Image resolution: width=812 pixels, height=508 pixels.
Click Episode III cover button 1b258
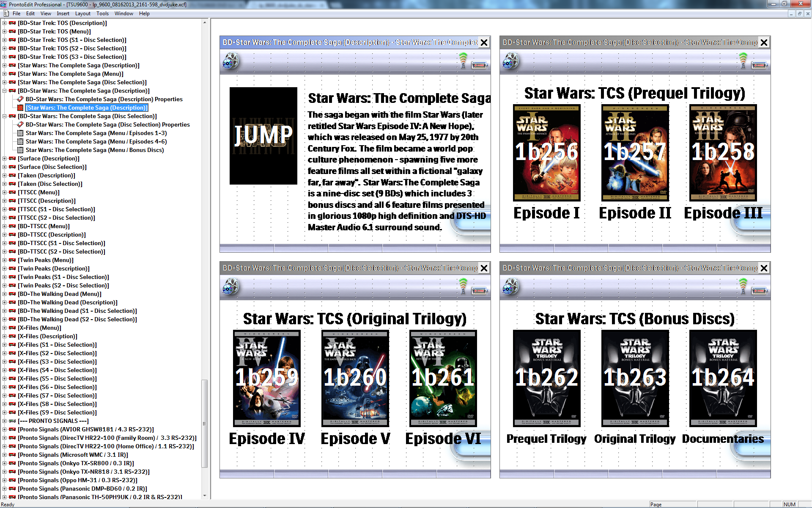[x=723, y=152]
